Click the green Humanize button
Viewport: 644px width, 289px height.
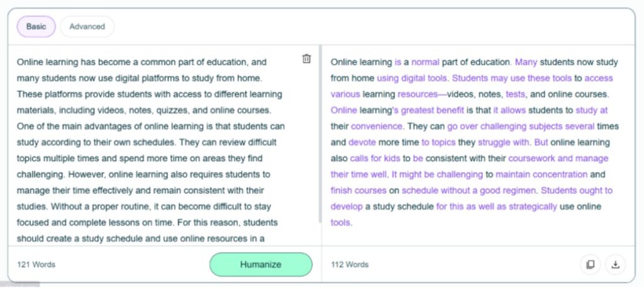pyautogui.click(x=261, y=264)
